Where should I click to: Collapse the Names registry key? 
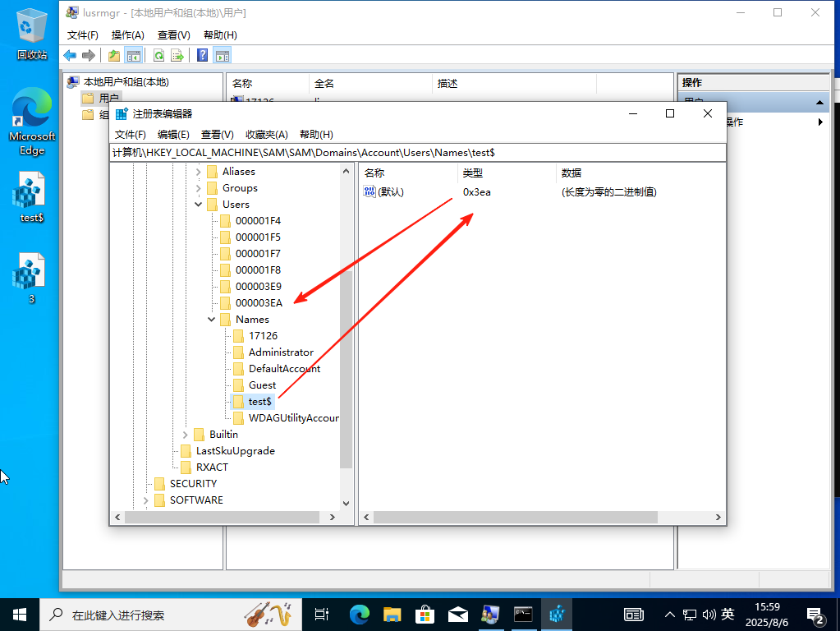point(212,320)
